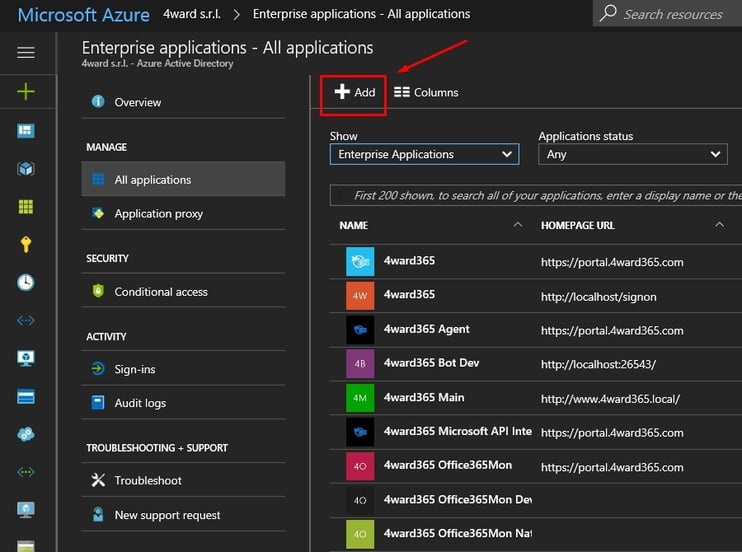
Task: Click http://www.4ward365.local/ homepage URL
Action: (610, 399)
